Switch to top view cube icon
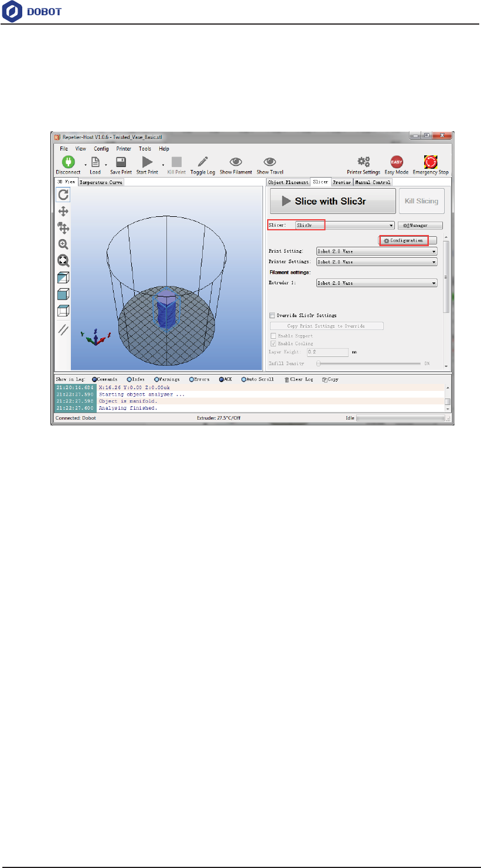The height and width of the screenshot is (868, 481). point(63,311)
